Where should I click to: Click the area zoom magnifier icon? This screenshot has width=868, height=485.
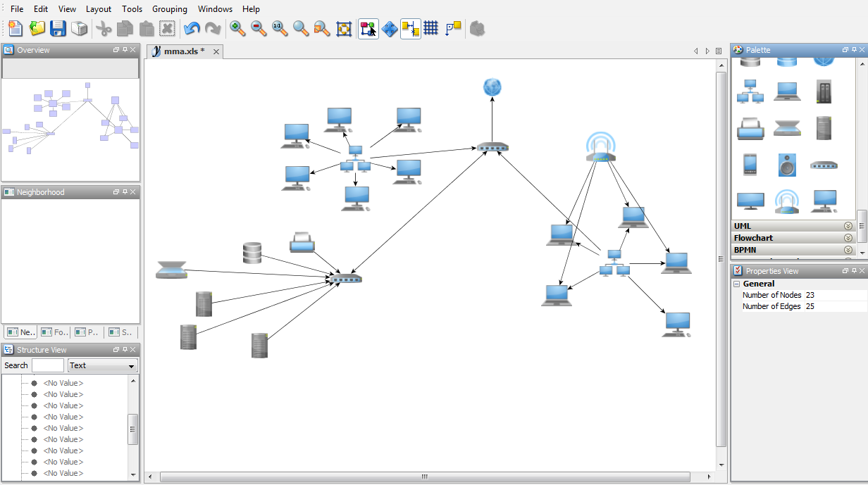tap(322, 28)
